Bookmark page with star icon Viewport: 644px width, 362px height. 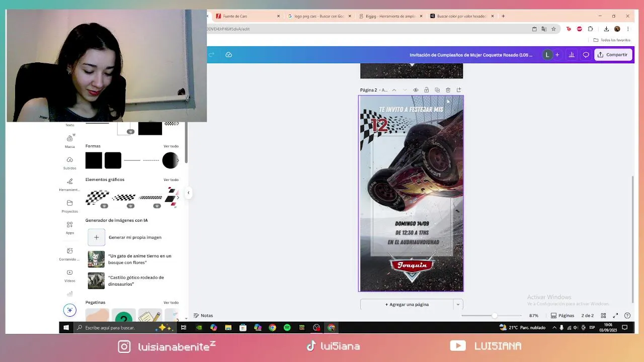coord(553,29)
